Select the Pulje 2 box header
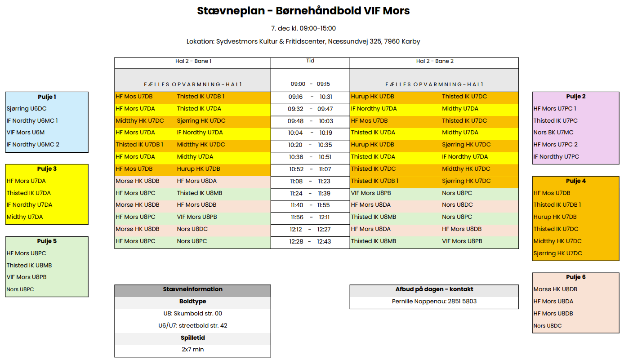The image size is (633, 364). click(575, 97)
